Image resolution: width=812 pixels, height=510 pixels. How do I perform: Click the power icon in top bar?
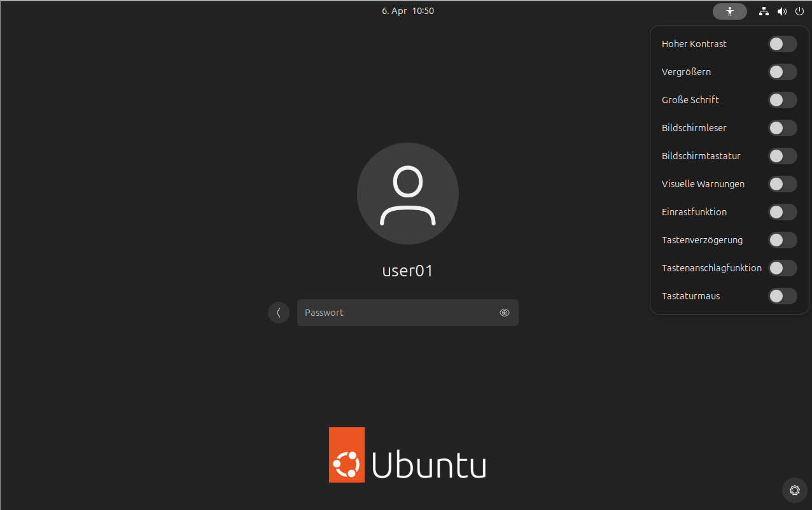[x=799, y=11]
